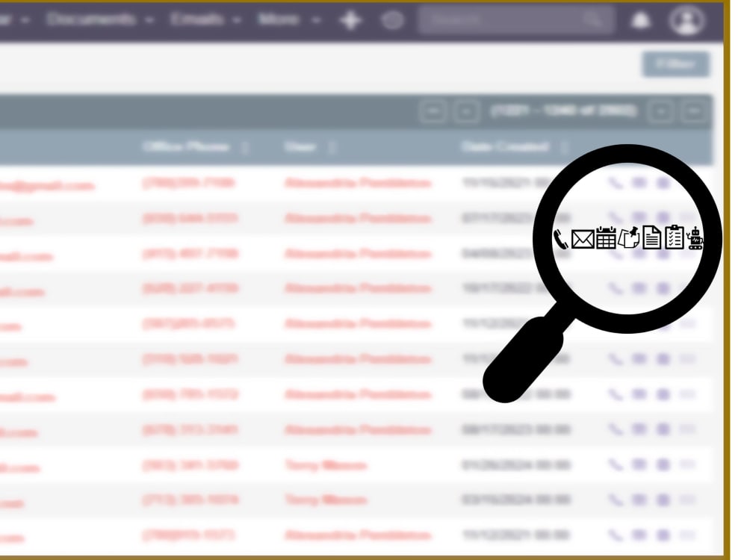Open the recently viewed circle icon
Viewport: 747px width, 560px height.
[393, 20]
